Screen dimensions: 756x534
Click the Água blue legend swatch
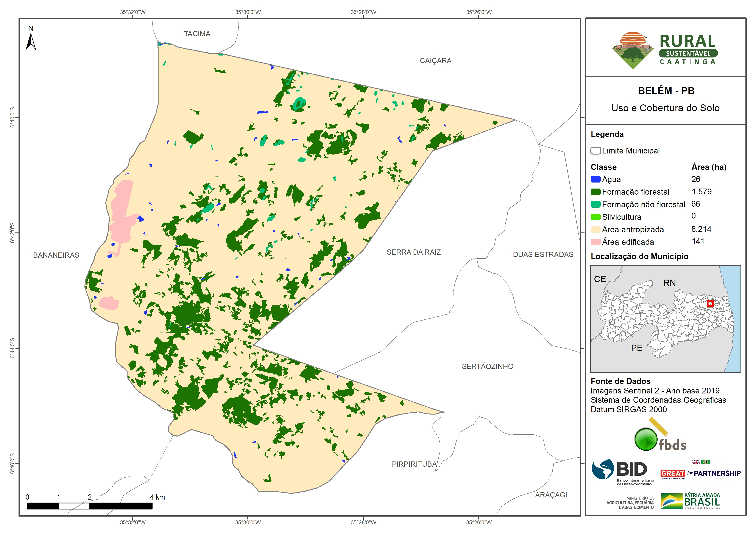point(595,179)
